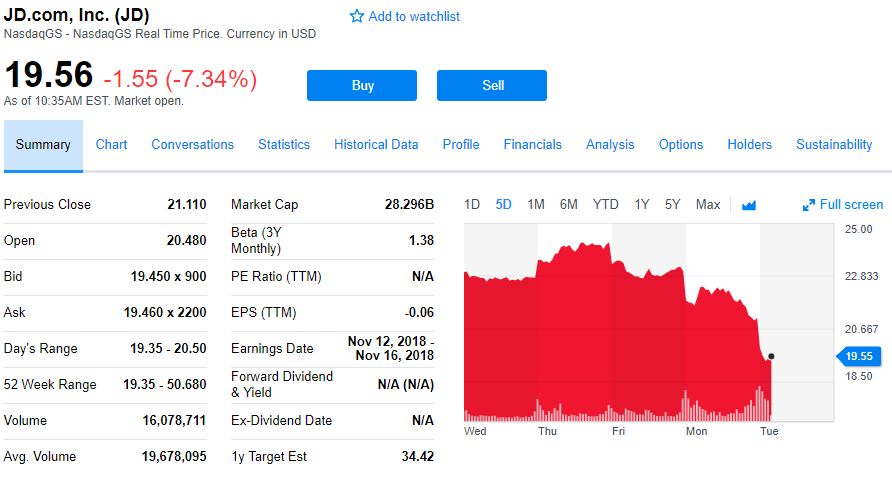Click the Conversations tab

click(192, 144)
